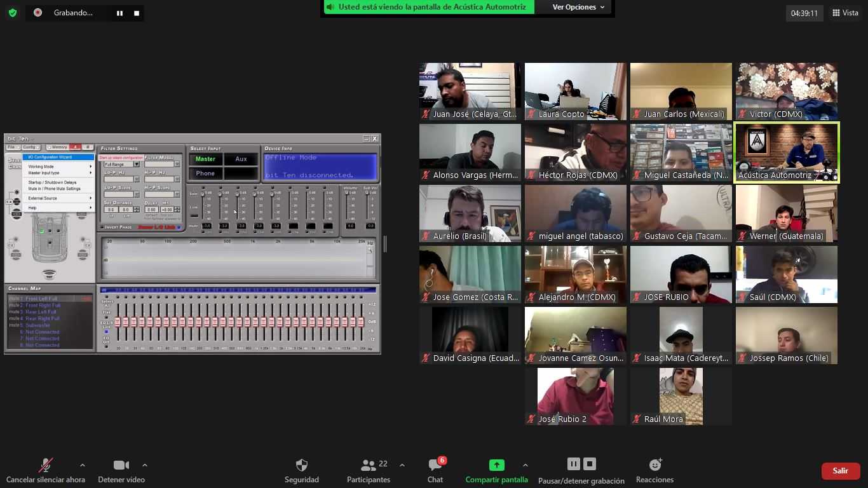Open the Reacciones emoji menu

pos(654,470)
